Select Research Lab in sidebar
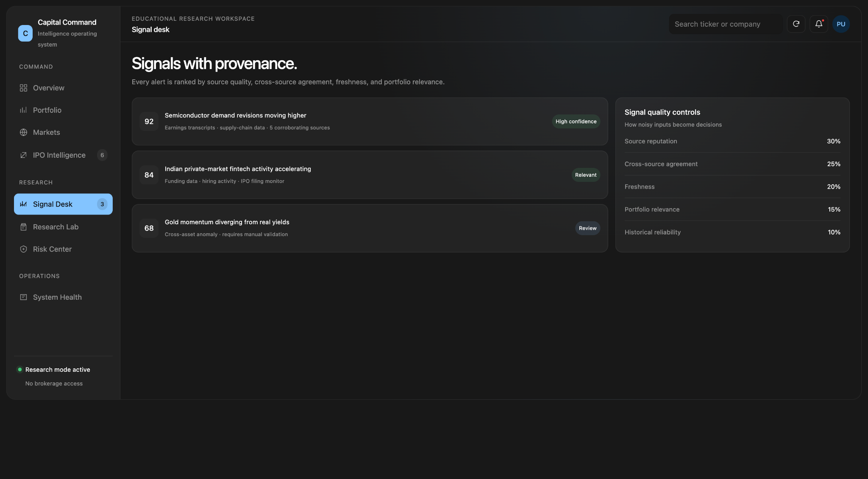 click(63, 227)
